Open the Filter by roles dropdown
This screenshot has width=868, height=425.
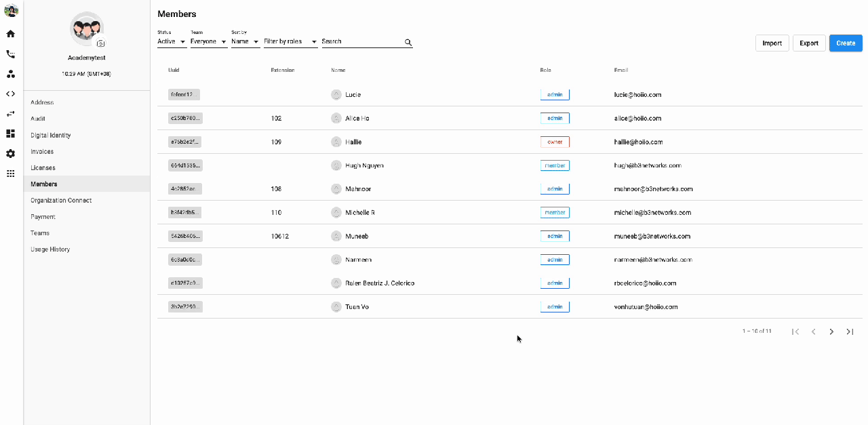click(291, 41)
